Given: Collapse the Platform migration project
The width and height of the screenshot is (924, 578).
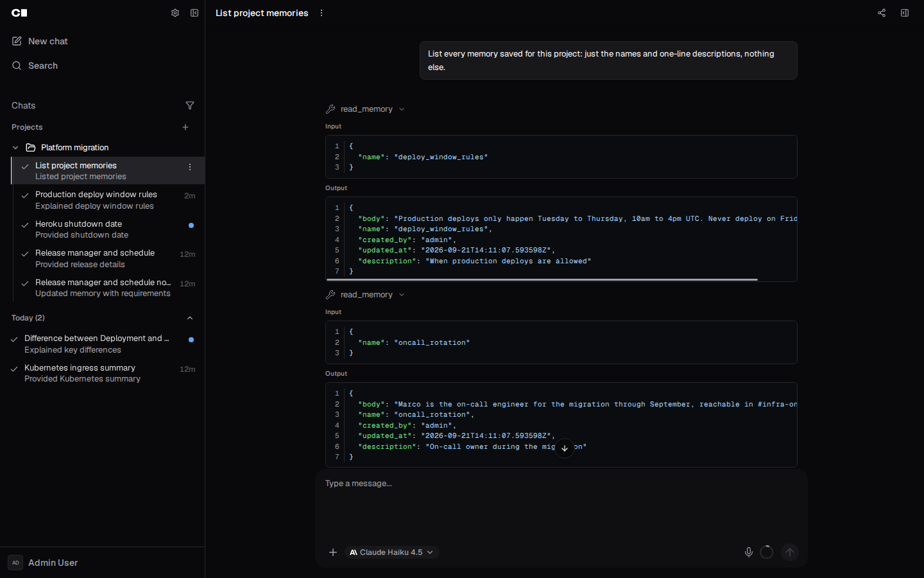Looking at the screenshot, I should tap(15, 148).
